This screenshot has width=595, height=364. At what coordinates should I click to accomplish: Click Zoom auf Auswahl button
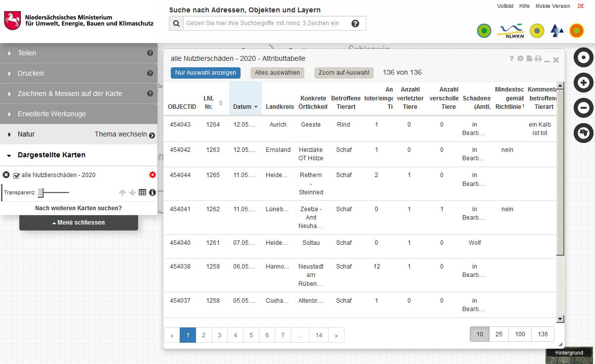click(344, 73)
